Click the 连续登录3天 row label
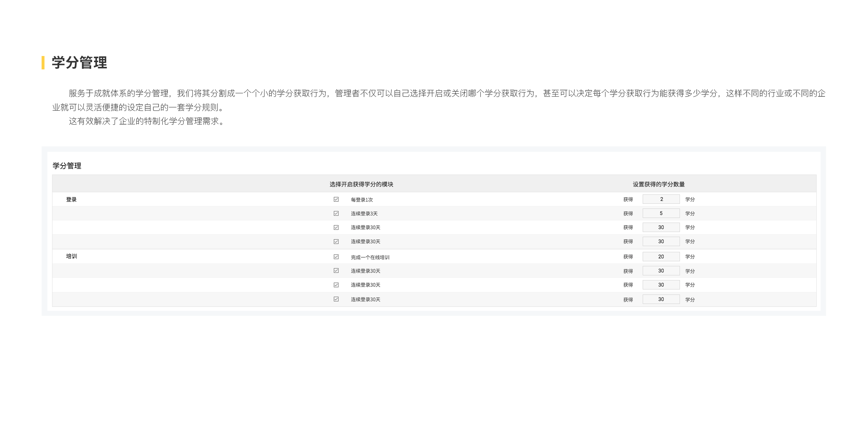Screen dimensions: 868x421 point(364,214)
